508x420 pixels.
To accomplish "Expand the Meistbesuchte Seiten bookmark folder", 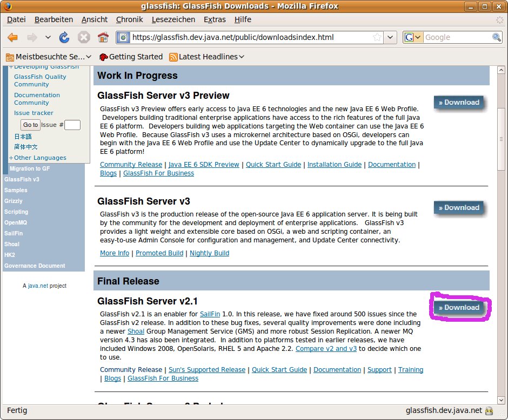I will 48,57.
